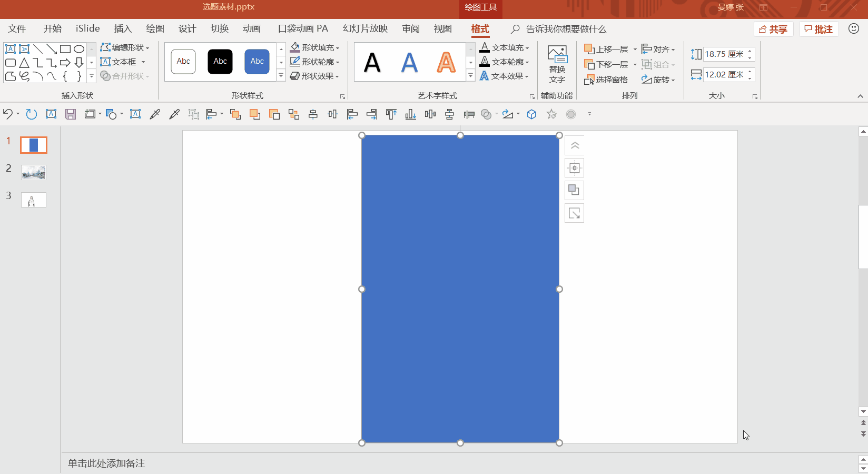Click the Align Left icon in quick toolbar
Viewport: 868px width, 474px height.
point(352,114)
